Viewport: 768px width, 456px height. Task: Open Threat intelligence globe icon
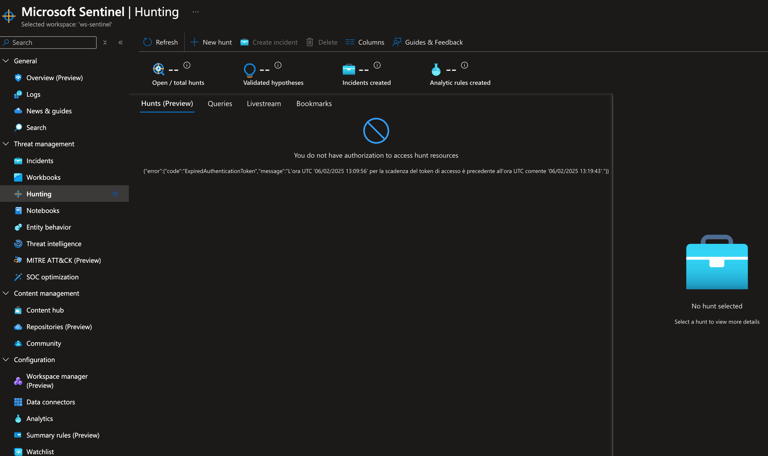pos(18,244)
